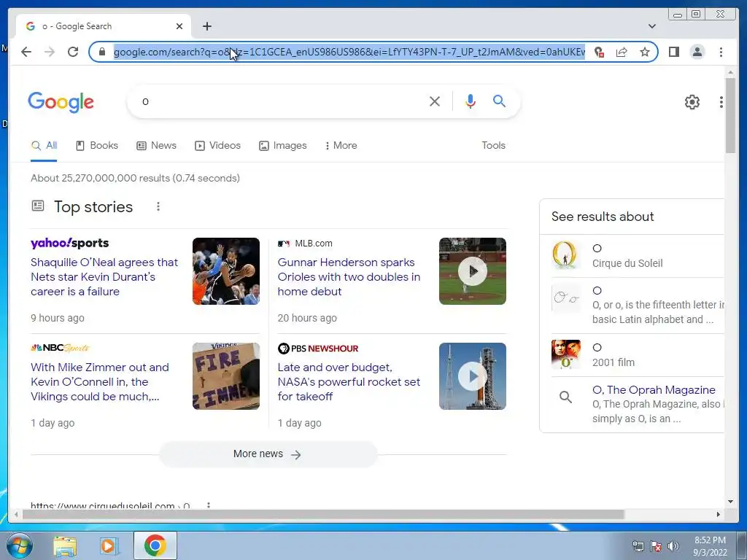Viewport: 747px width, 560px height.
Task: Clear the search box with the X
Action: coord(435,101)
